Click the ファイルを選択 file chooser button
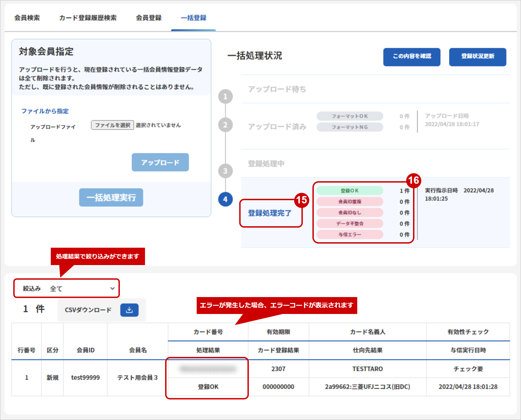Viewport: 521px width, 420px height. [113, 125]
